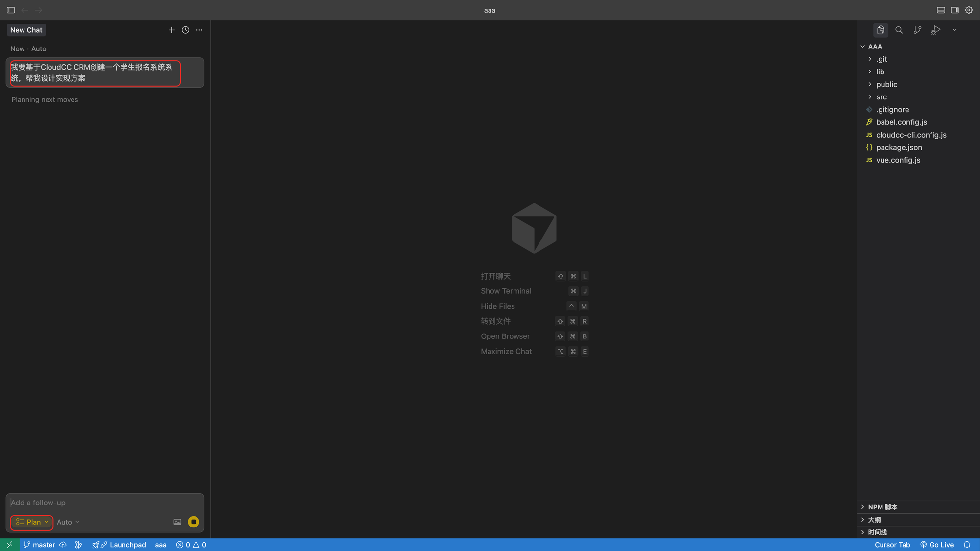980x551 pixels.
Task: Stop the running generation
Action: pos(194,522)
